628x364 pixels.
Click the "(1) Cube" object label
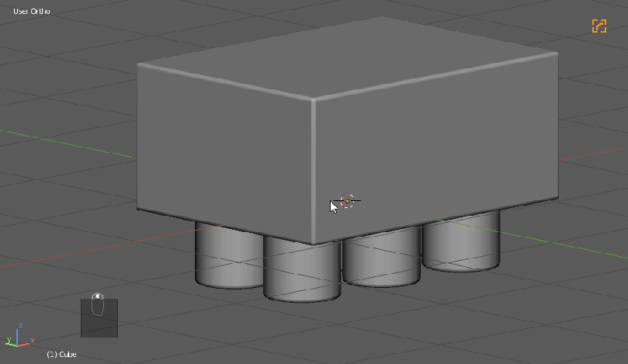[61, 355]
